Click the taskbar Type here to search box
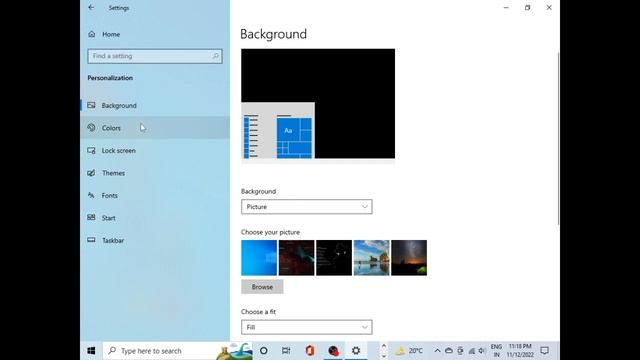 (x=177, y=351)
